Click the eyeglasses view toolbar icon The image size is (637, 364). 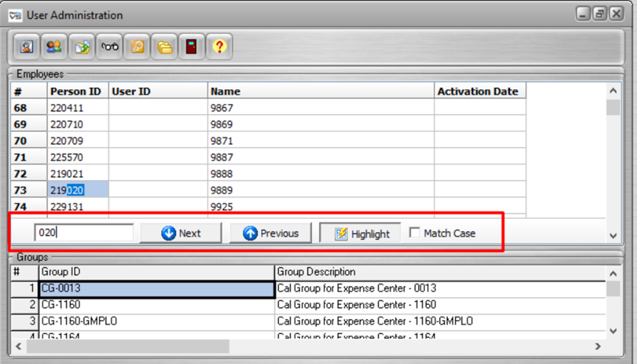coord(110,47)
